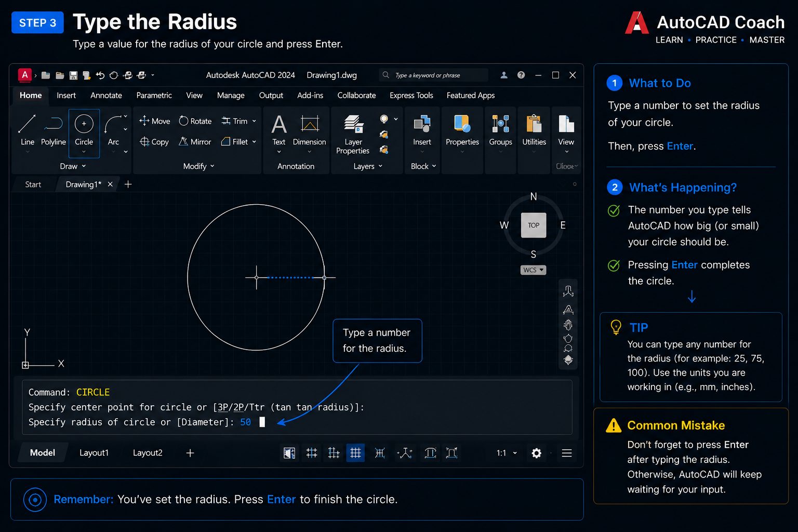Add a new drawing tab with plus

click(128, 184)
